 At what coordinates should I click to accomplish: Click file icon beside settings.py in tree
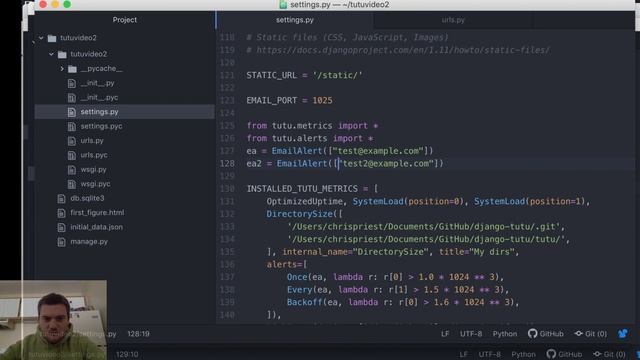[x=72, y=112]
